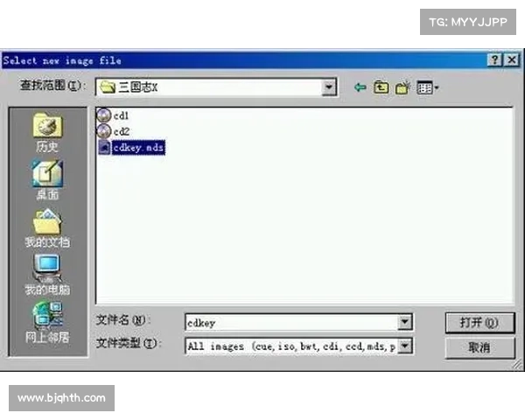The height and width of the screenshot is (420, 525).
Task: Open the www.bjqhth.com link
Action: 62,398
